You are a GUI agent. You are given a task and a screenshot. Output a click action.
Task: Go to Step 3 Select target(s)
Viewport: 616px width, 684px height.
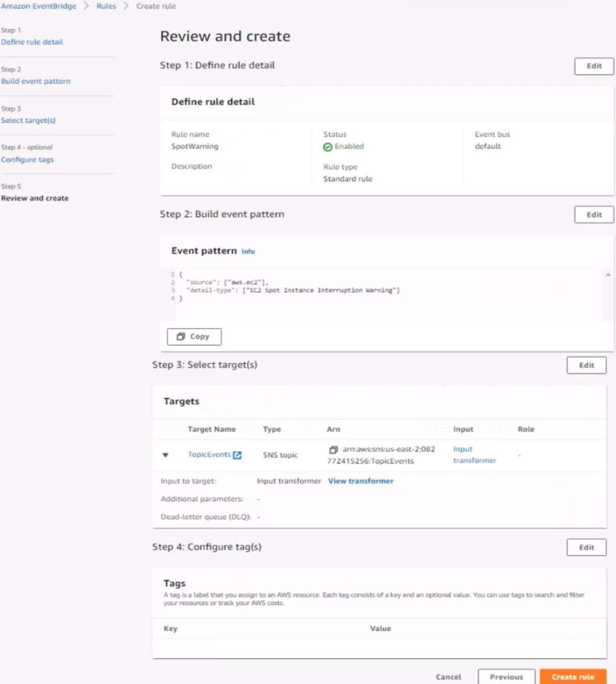[x=28, y=120]
